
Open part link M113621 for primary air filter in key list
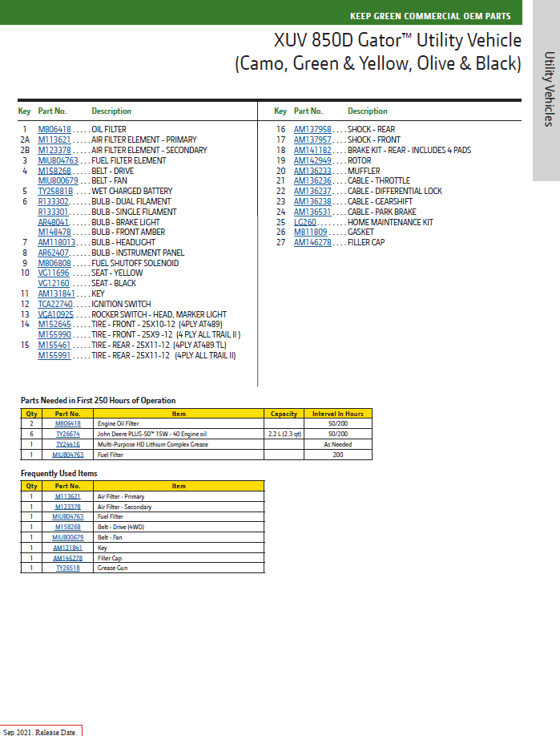54,140
